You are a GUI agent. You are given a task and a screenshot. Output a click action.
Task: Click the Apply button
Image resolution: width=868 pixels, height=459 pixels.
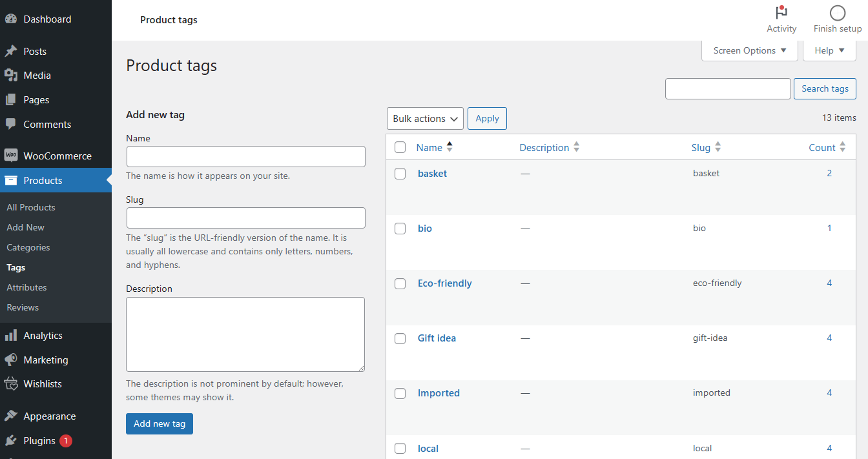point(487,119)
